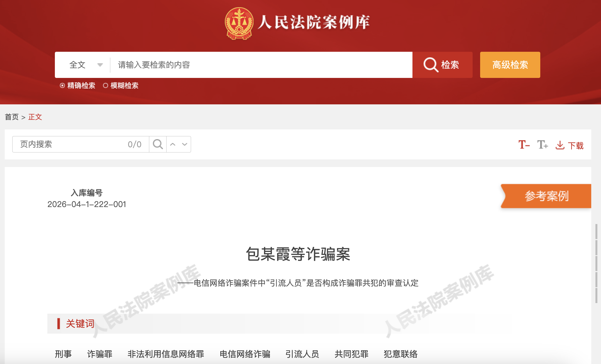The image size is (601, 364).
Task: Open the 全文 search scope dropdown
Action: pyautogui.click(x=86, y=65)
